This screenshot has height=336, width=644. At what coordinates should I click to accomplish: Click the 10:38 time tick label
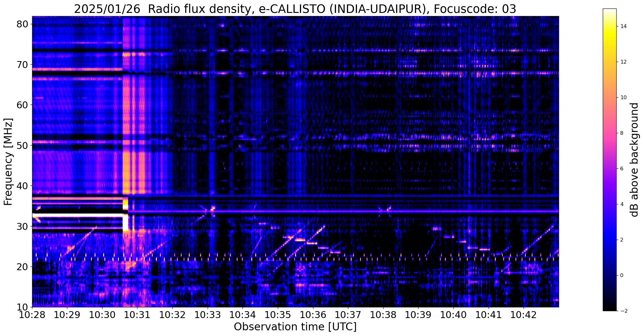tap(383, 315)
